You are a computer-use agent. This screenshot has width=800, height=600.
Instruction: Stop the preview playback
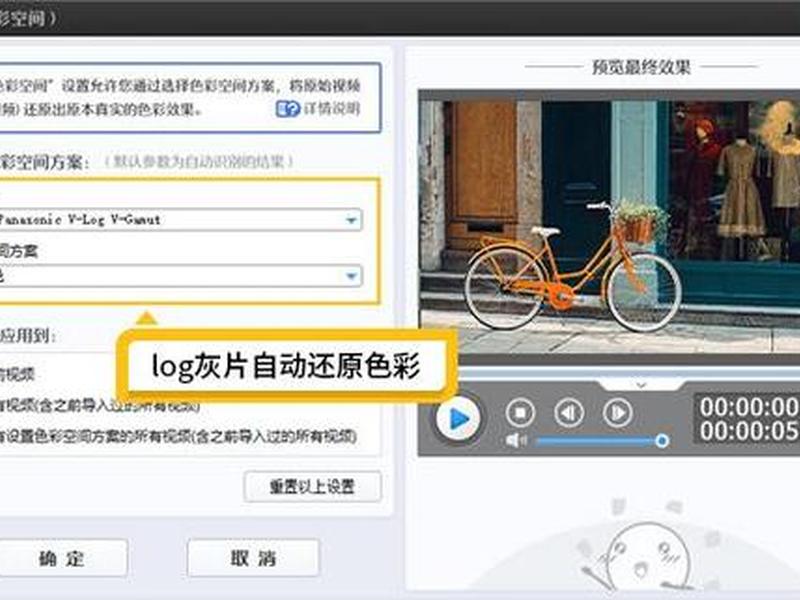(x=520, y=412)
